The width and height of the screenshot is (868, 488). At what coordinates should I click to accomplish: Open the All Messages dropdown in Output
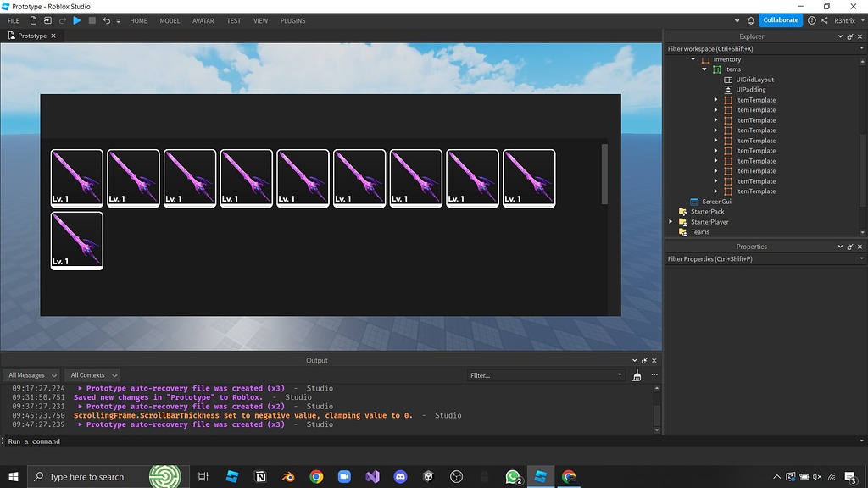point(31,374)
